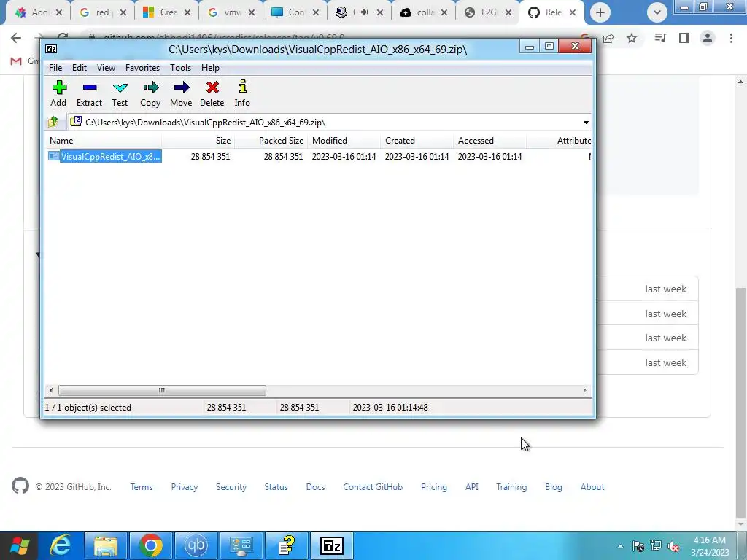Open the File menu in 7-Zip

[x=55, y=68]
